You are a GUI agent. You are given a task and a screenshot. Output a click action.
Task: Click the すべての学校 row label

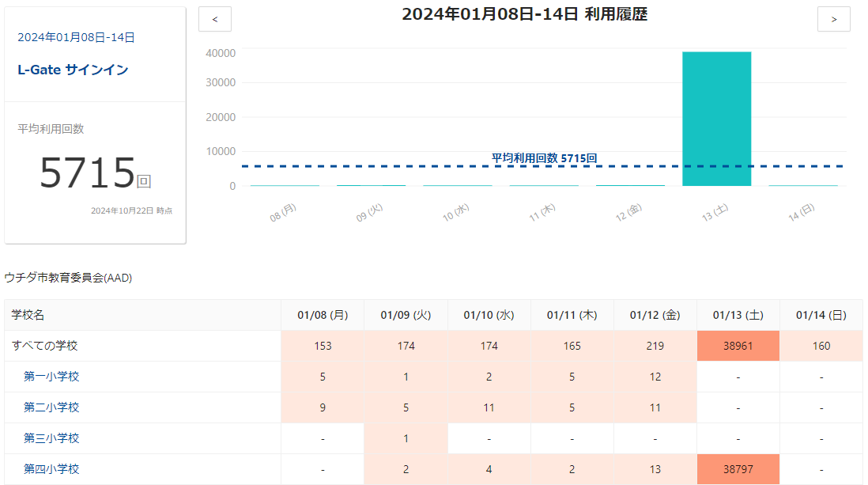pos(45,346)
